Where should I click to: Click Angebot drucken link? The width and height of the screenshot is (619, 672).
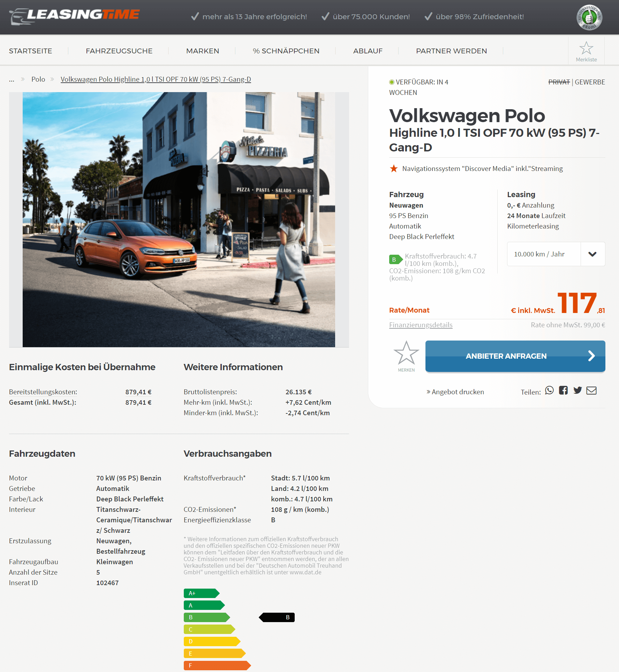455,392
